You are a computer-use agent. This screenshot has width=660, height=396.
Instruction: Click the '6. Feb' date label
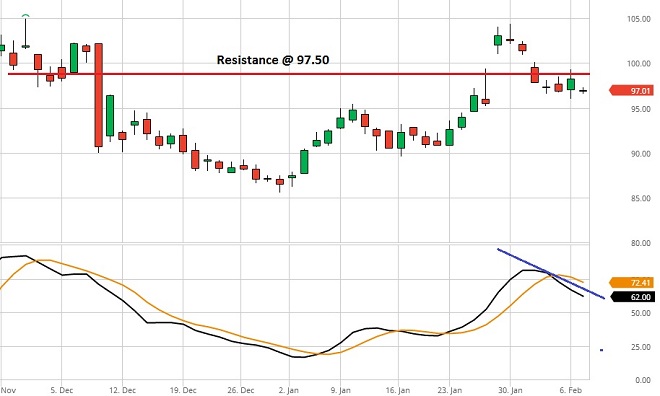[570, 391]
